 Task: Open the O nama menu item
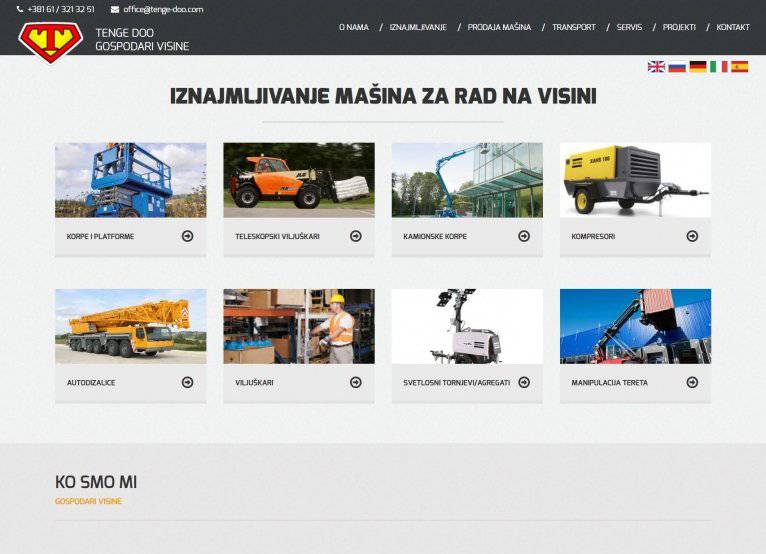pos(353,27)
